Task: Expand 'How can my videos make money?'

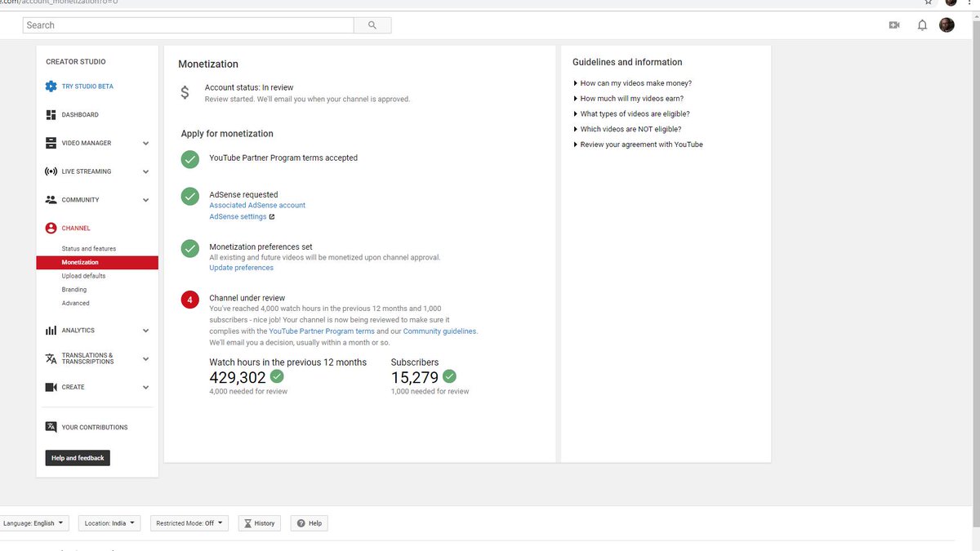Action: coord(633,83)
